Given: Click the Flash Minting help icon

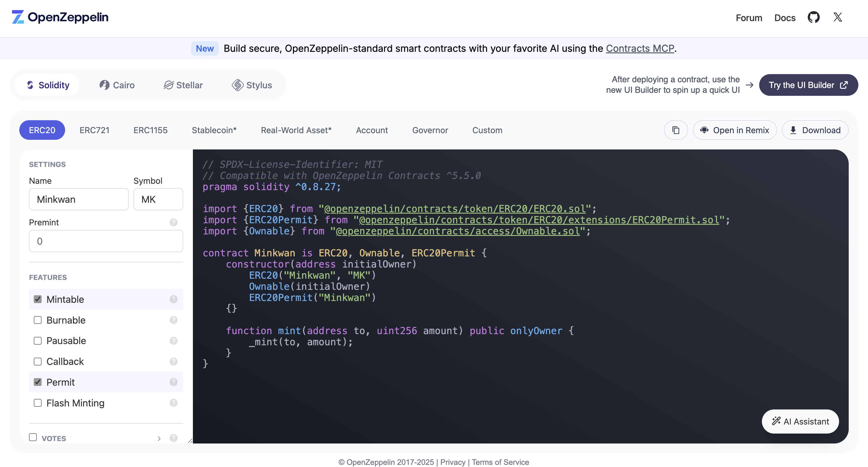Looking at the screenshot, I should coord(174,403).
